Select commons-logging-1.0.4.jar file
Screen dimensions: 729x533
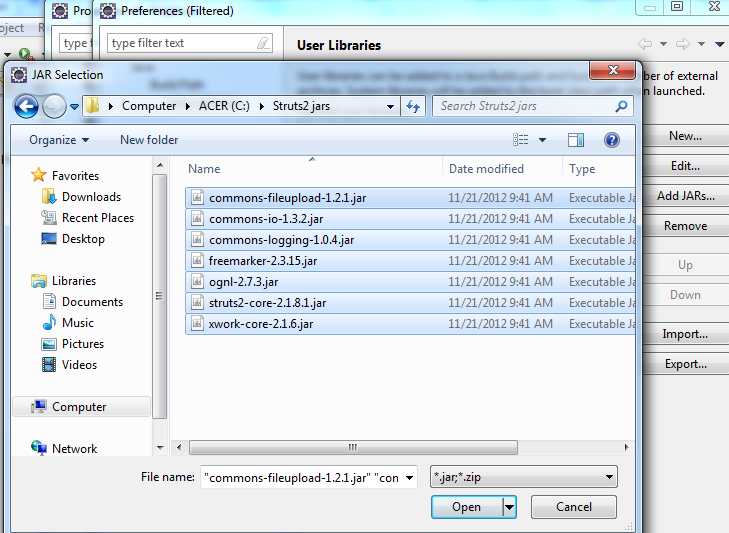[411, 240]
